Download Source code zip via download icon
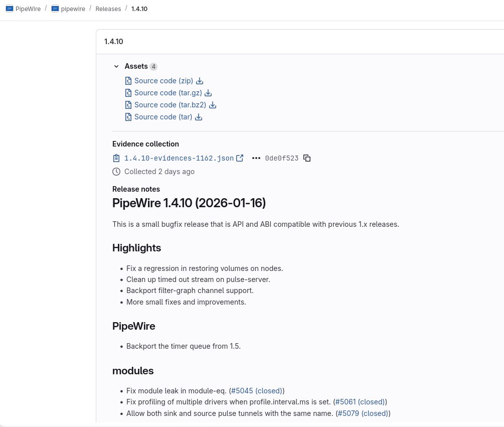 [x=200, y=81]
